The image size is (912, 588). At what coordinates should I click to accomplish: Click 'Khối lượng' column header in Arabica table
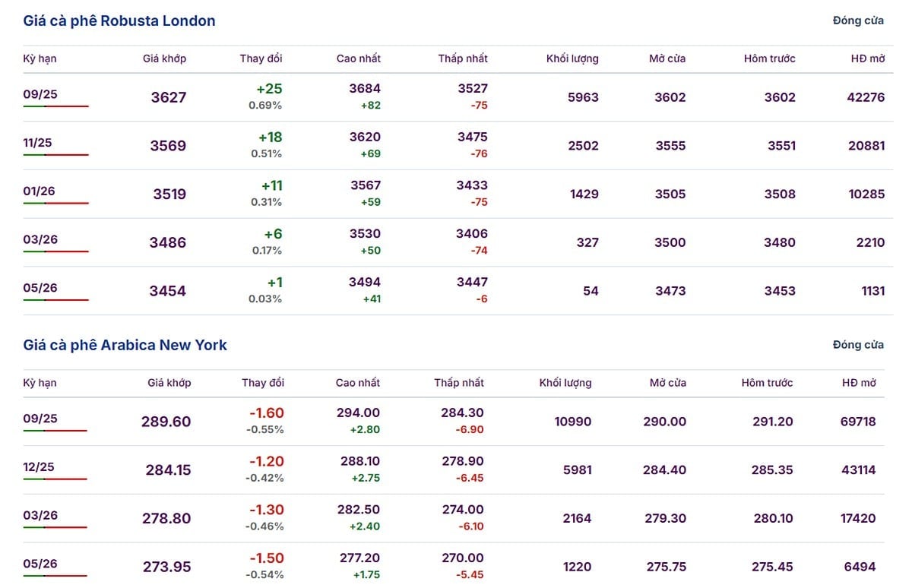coord(565,383)
